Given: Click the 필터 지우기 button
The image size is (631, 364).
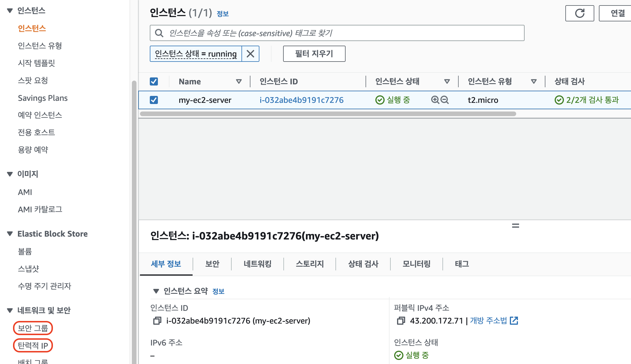Looking at the screenshot, I should (x=314, y=54).
